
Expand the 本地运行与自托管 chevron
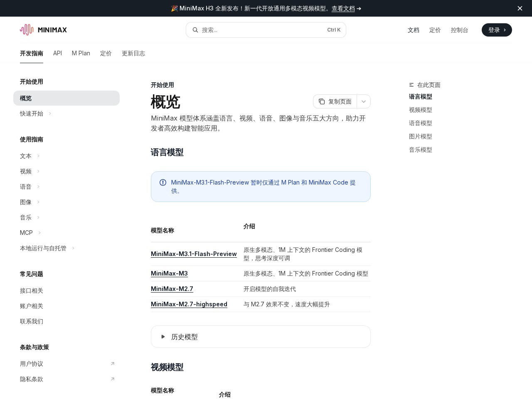click(x=73, y=248)
